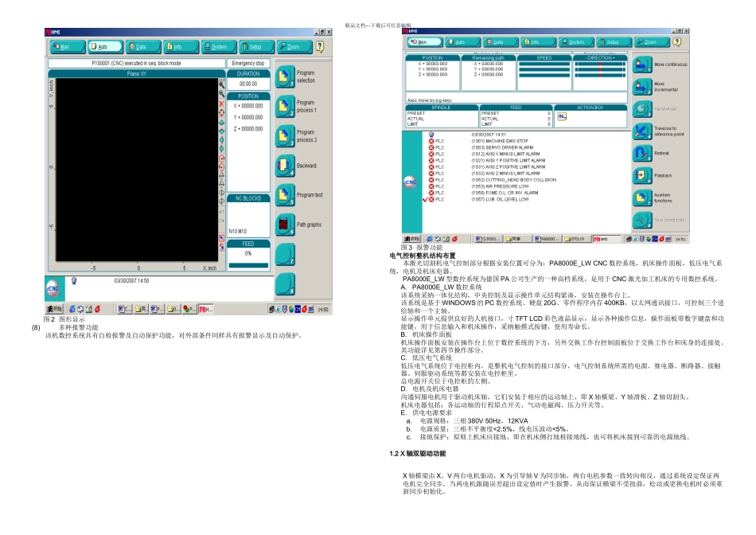Select Program process 1 icon
The image size is (756, 535).
(285, 107)
